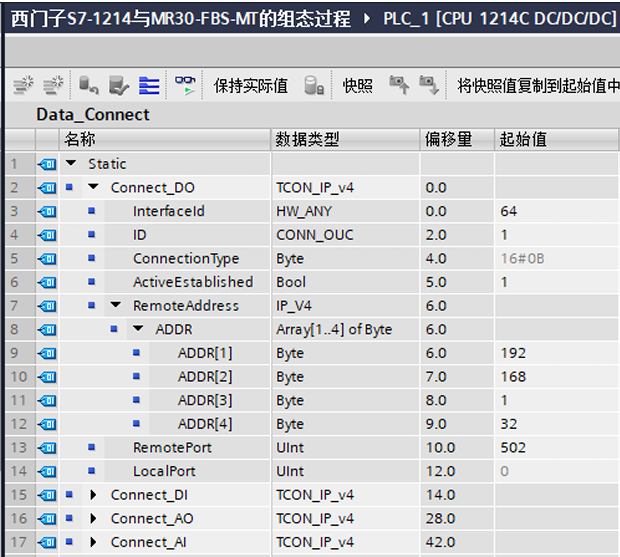Click the Connect_DO TCON_IP_v4 type cell
Image resolution: width=620 pixels, height=557 pixels.
click(346, 187)
